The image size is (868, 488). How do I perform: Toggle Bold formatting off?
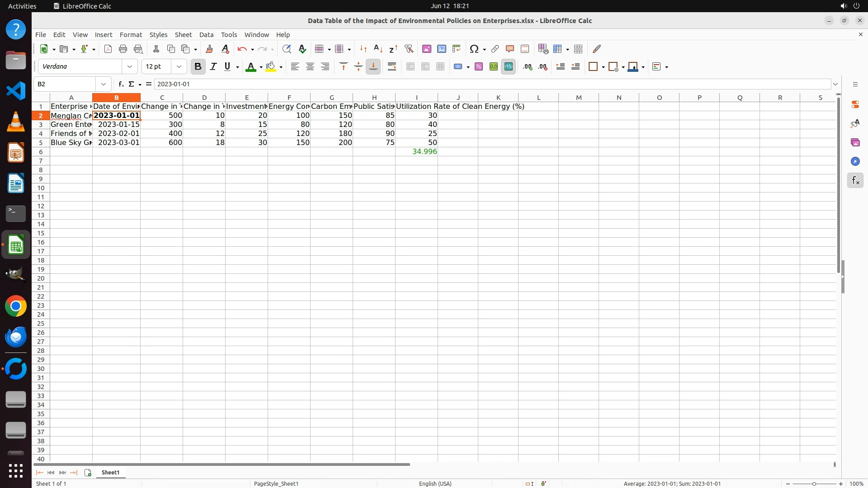pos(198,67)
